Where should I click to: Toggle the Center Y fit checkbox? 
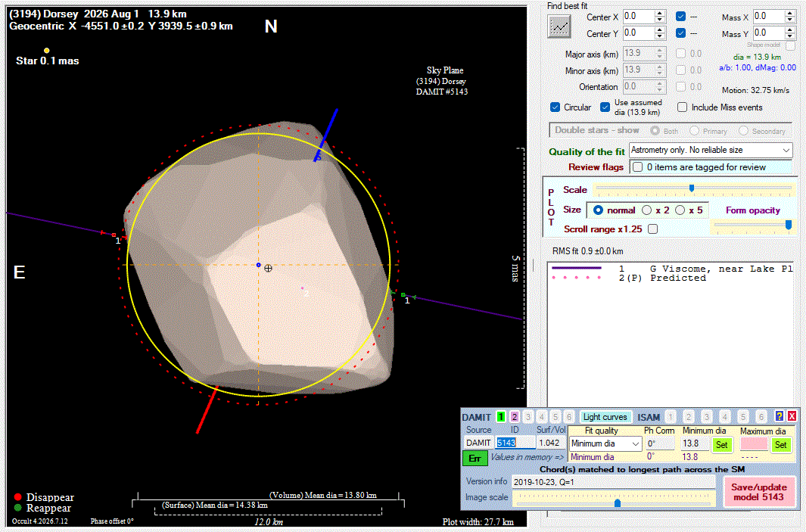[x=680, y=33]
